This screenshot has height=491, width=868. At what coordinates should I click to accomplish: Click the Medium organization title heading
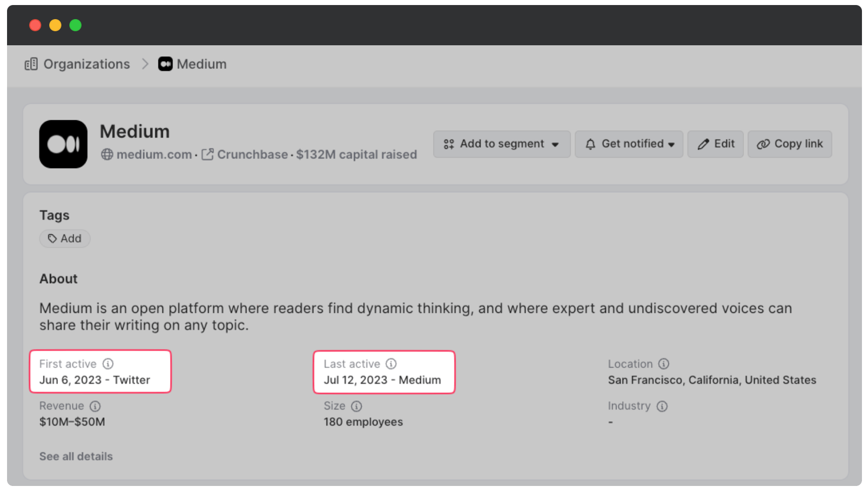(x=135, y=131)
